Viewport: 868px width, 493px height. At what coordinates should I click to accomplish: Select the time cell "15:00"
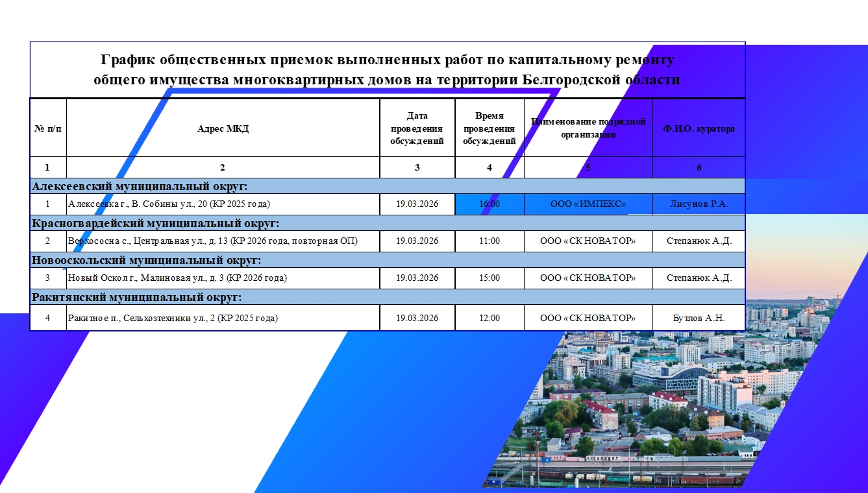pyautogui.click(x=490, y=278)
